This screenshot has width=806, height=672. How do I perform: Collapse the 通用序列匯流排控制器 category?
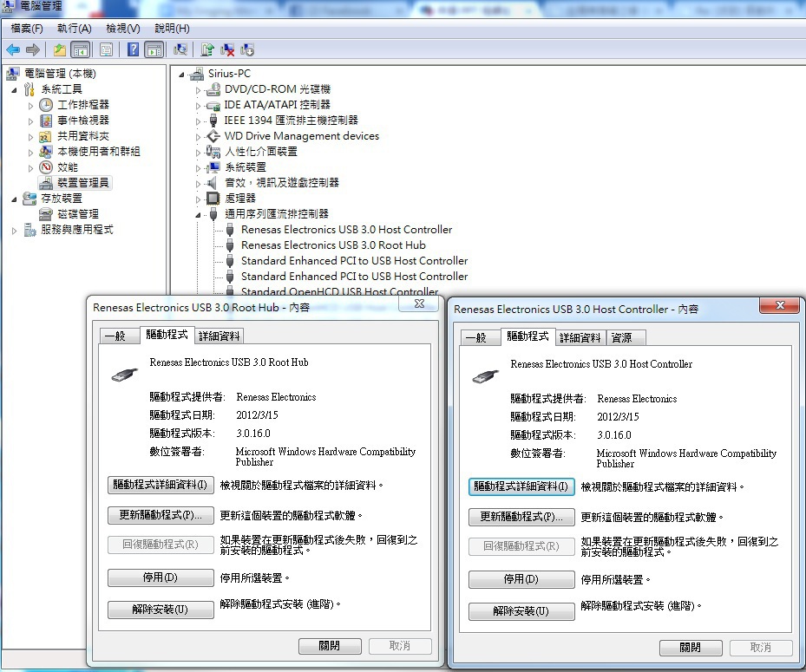[x=198, y=215]
